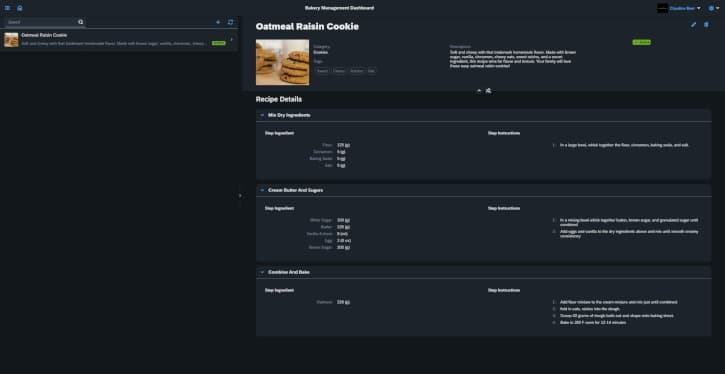Image resolution: width=725 pixels, height=374 pixels.
Task: Edit the Oatmeal Raisin Cookie recipe
Action: pyautogui.click(x=693, y=25)
